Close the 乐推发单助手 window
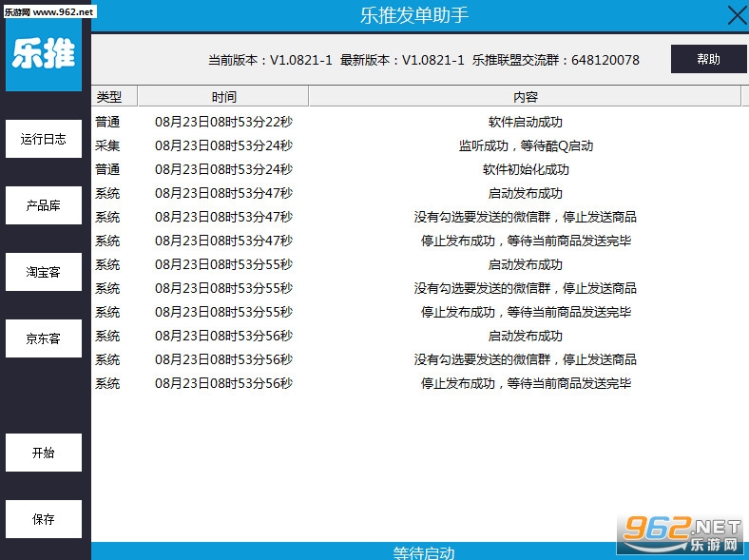 [738, 15]
